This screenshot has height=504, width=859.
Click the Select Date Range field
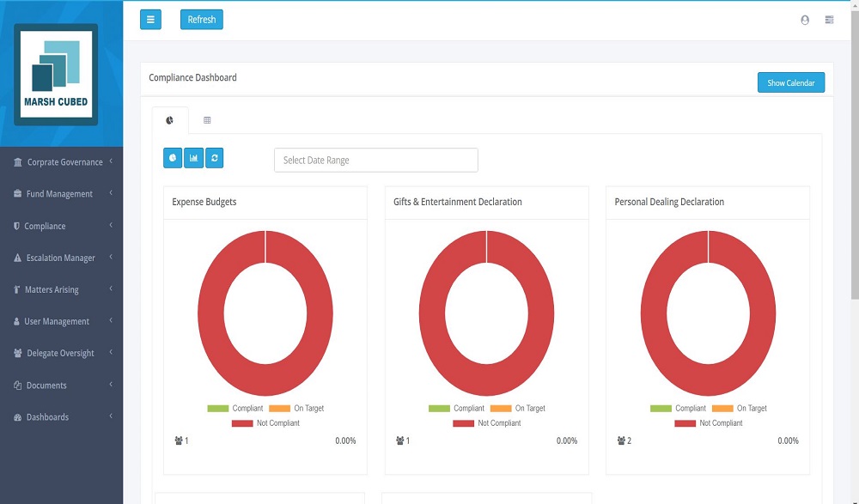point(375,160)
